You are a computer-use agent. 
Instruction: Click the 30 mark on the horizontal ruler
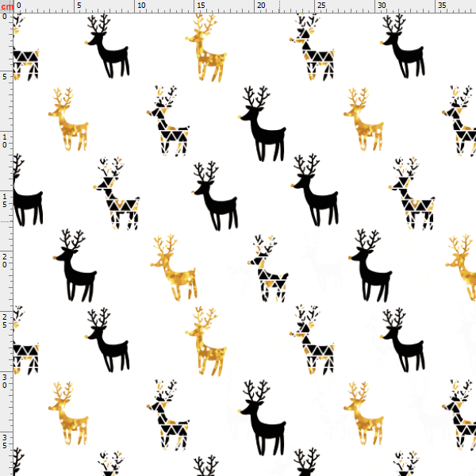382,6
